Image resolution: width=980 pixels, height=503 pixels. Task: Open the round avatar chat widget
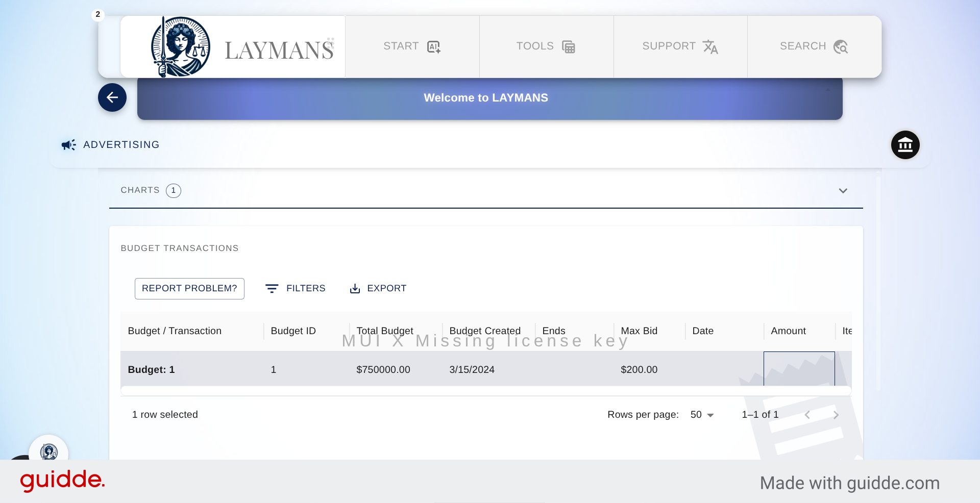pyautogui.click(x=48, y=451)
